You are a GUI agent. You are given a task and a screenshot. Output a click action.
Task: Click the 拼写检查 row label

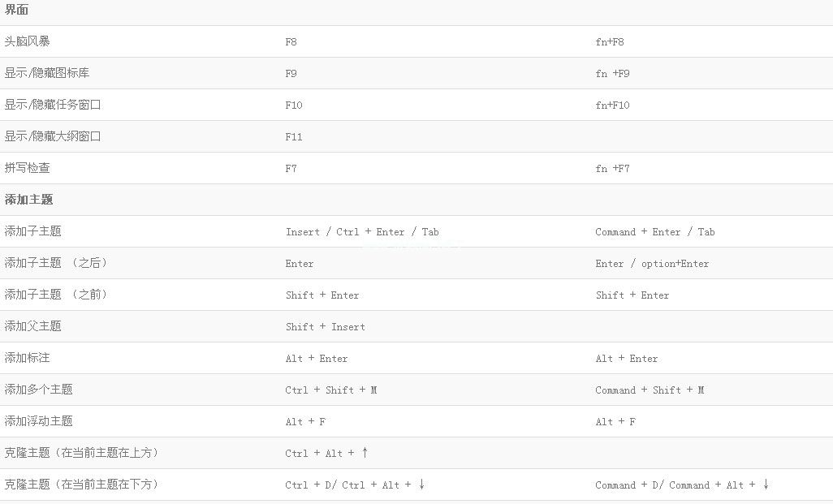(27, 168)
